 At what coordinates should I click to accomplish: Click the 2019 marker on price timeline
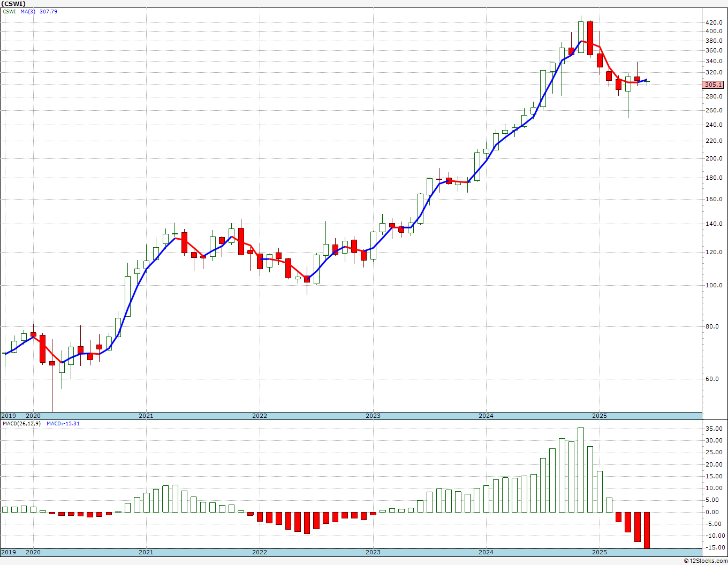click(9, 416)
